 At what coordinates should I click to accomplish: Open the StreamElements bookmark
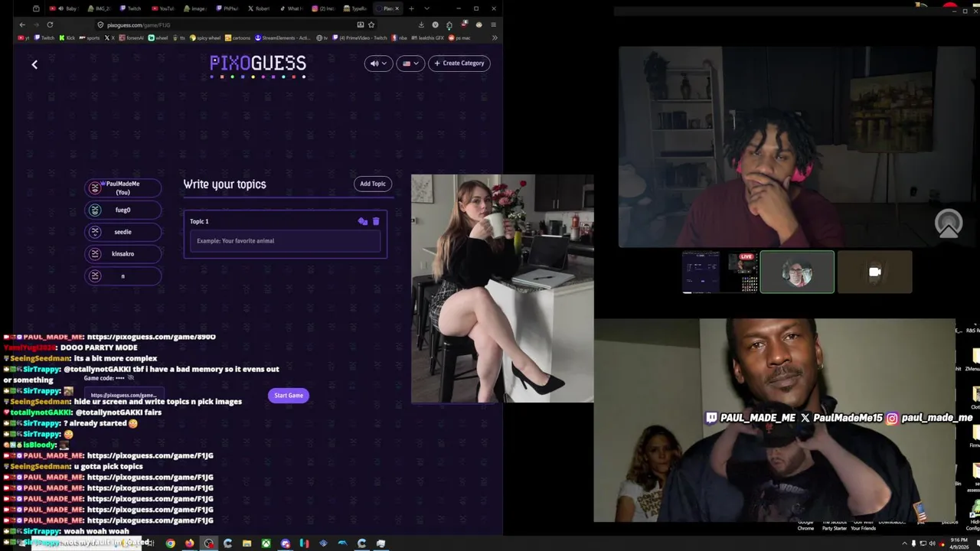[283, 37]
